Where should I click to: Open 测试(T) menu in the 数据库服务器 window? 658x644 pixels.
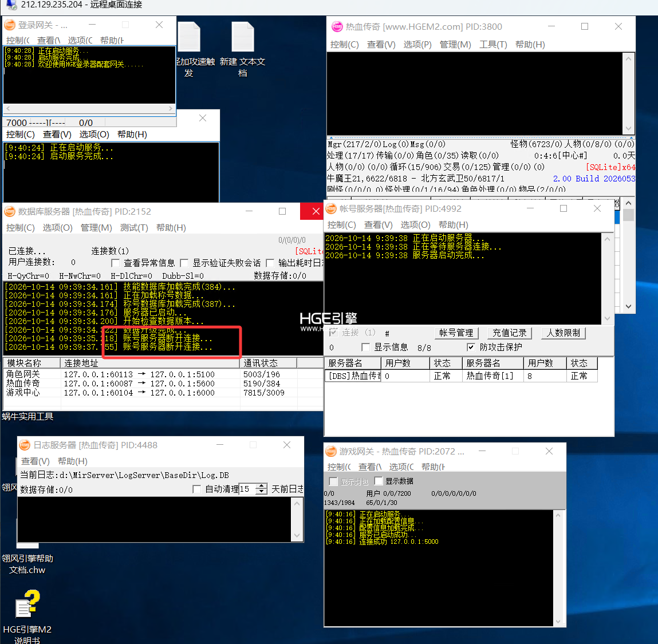[x=134, y=228]
